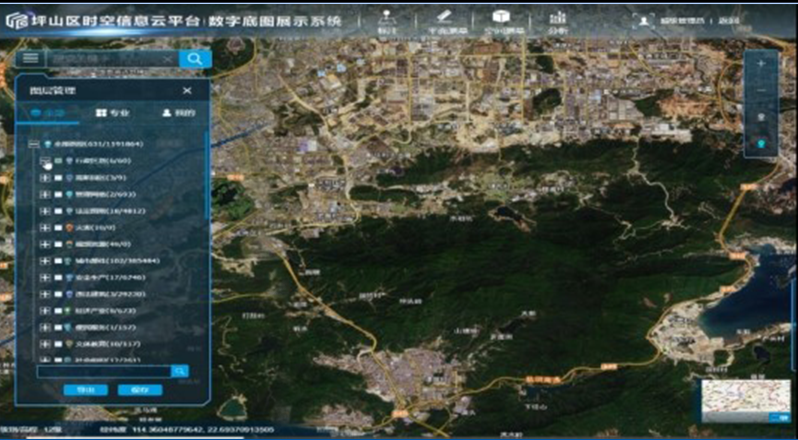
Task: Expand the layer group counted (16/4812)
Action: coord(45,211)
